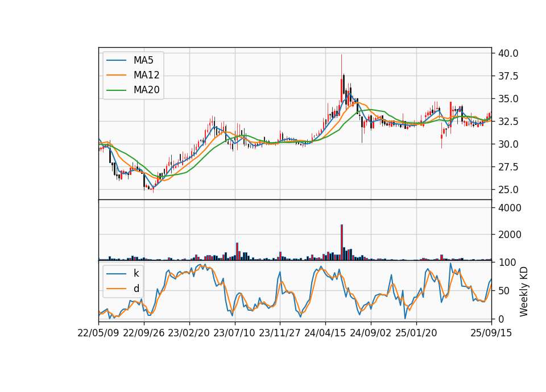Click the 23/07/10 date tick label
This screenshot has height=392, width=546.
click(x=234, y=333)
